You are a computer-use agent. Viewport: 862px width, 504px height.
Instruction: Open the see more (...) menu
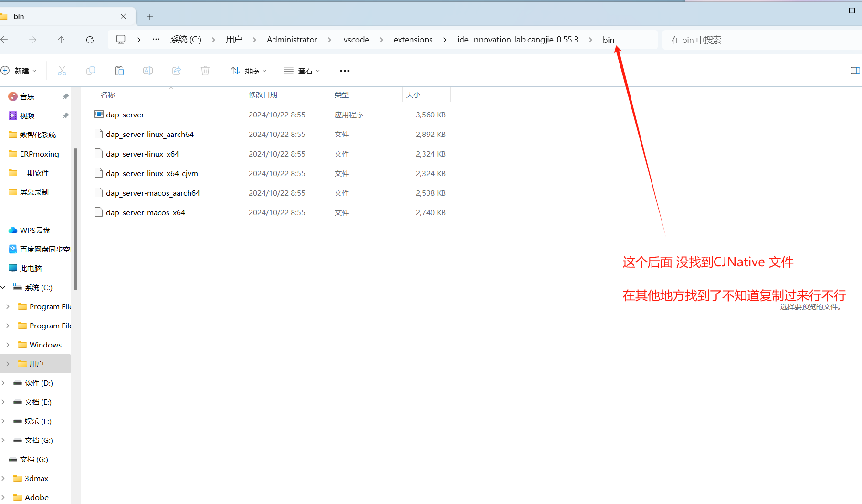345,71
